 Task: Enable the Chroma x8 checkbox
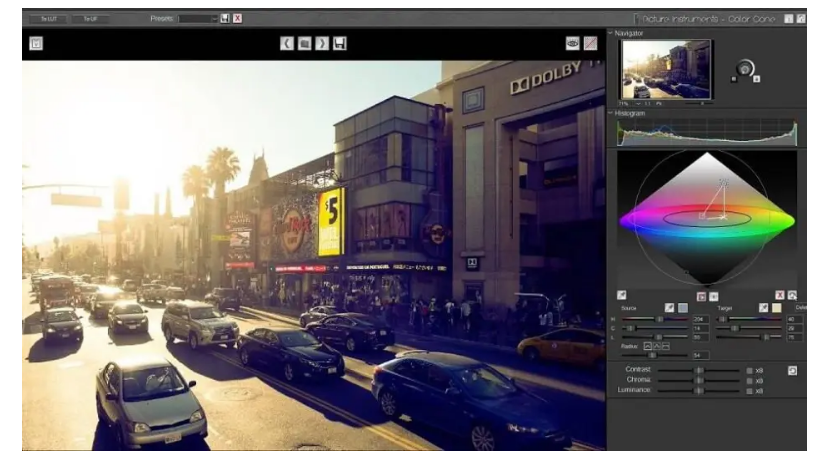(750, 381)
